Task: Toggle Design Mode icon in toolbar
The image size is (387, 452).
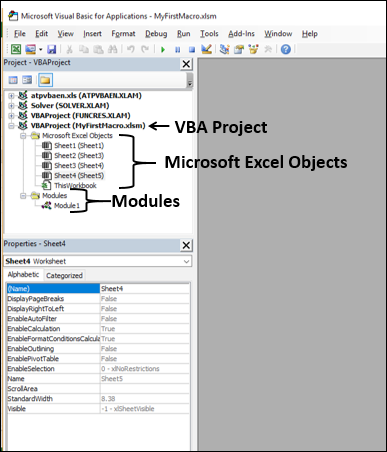Action: tap(207, 49)
